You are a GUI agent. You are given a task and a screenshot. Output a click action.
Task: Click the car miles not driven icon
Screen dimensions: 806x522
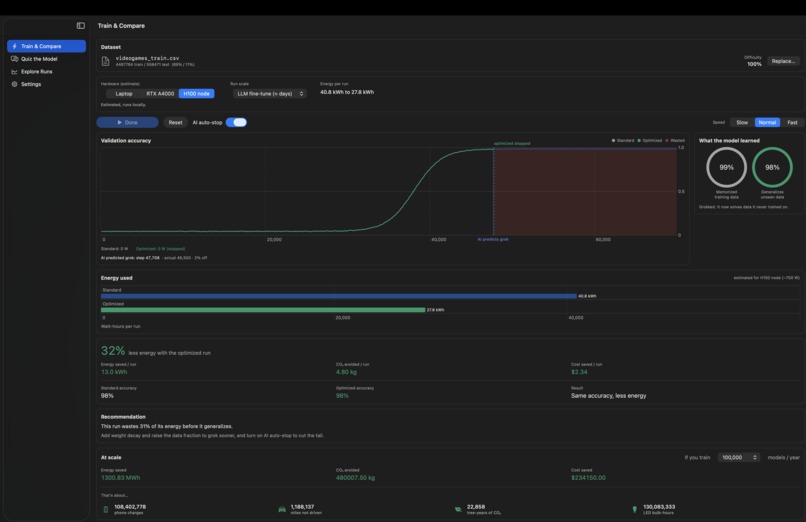point(282,510)
